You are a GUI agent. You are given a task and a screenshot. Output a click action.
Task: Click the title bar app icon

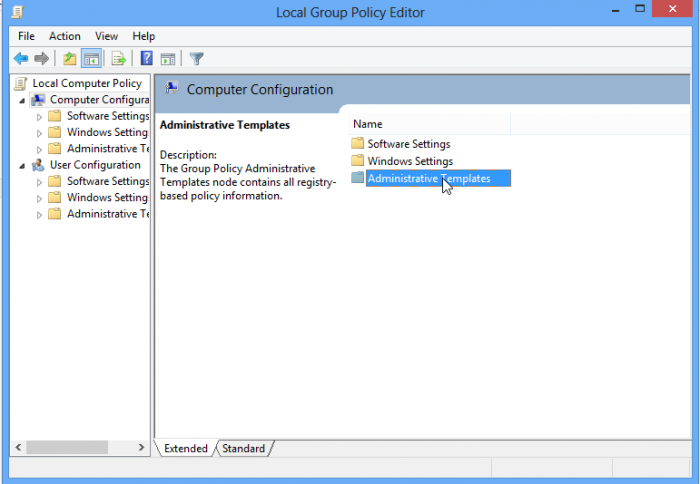point(17,12)
